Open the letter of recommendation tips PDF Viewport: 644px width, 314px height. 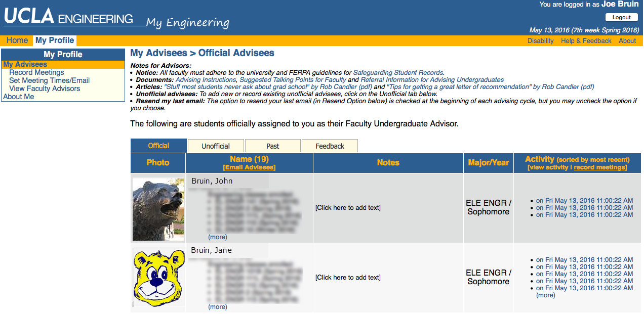pos(491,87)
